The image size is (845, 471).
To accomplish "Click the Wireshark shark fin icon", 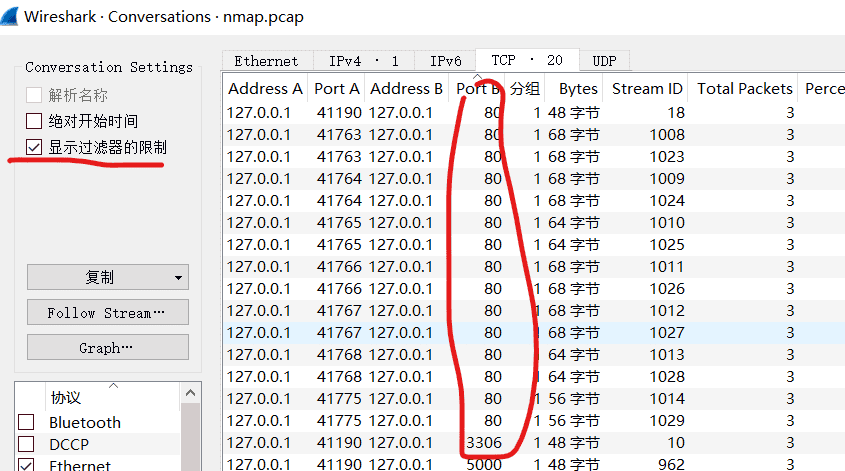I will pos(11,17).
